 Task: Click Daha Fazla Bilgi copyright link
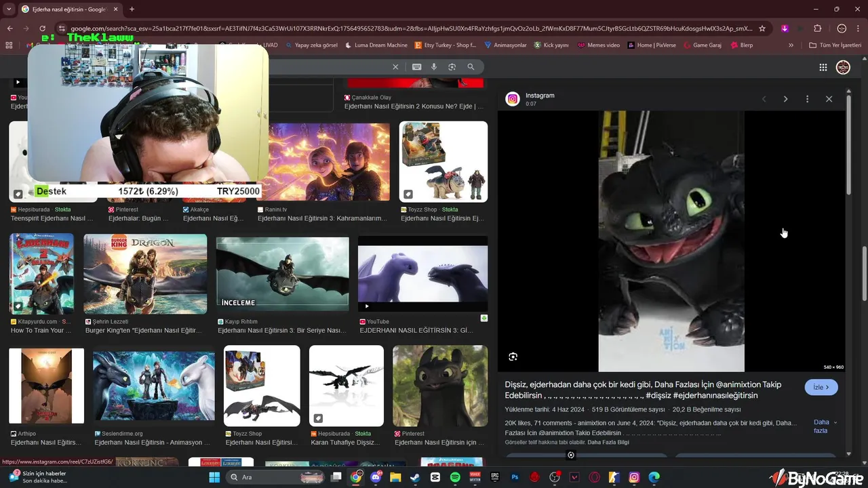click(608, 443)
